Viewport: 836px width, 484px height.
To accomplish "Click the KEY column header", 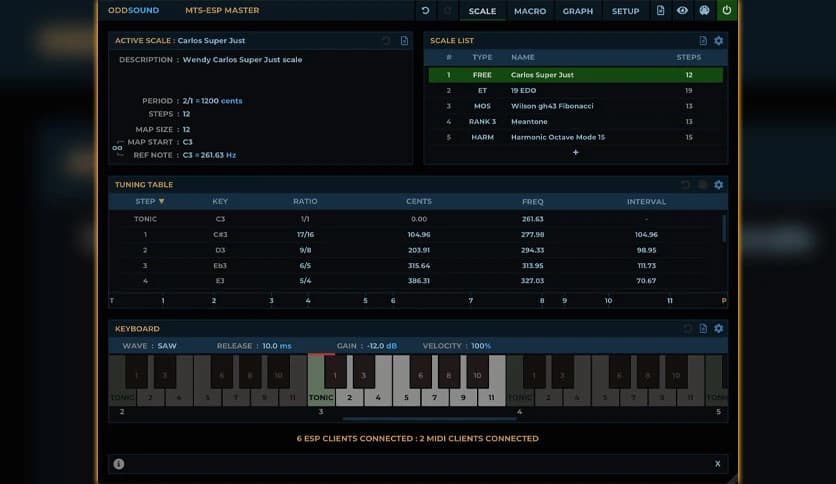I will (220, 201).
